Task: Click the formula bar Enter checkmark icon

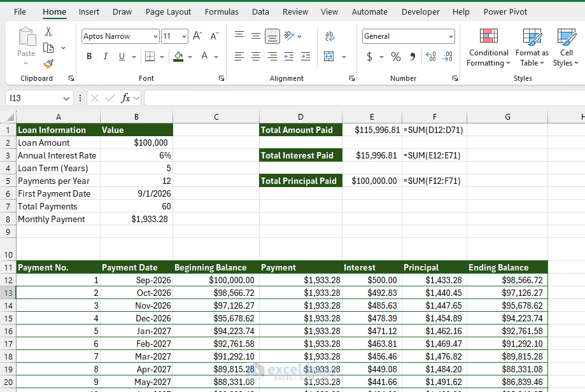Action: (x=110, y=98)
